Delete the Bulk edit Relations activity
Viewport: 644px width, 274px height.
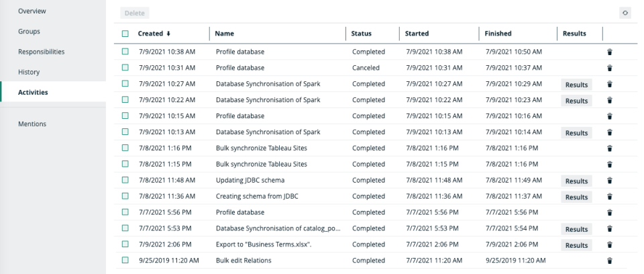click(x=610, y=261)
